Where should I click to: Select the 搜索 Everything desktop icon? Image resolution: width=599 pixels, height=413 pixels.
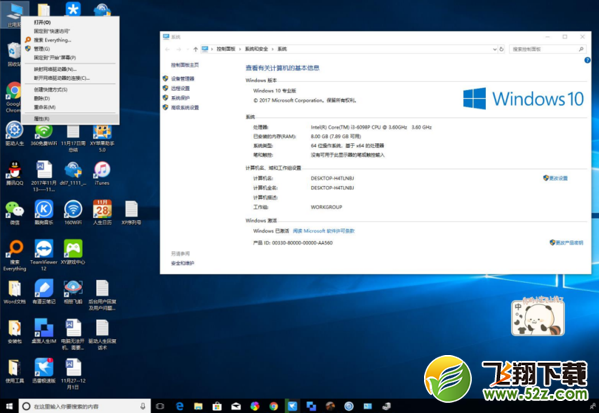click(15, 256)
